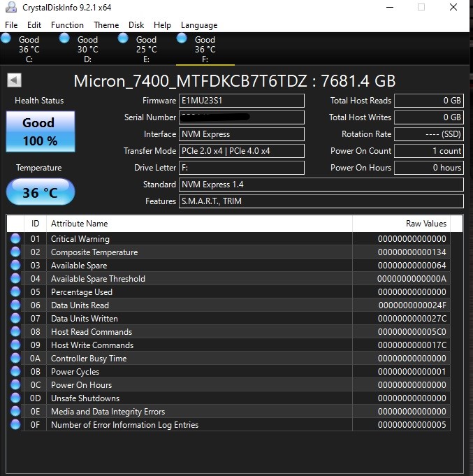Close the CrystalDiskInfo window
The image size is (473, 476).
[453, 7]
